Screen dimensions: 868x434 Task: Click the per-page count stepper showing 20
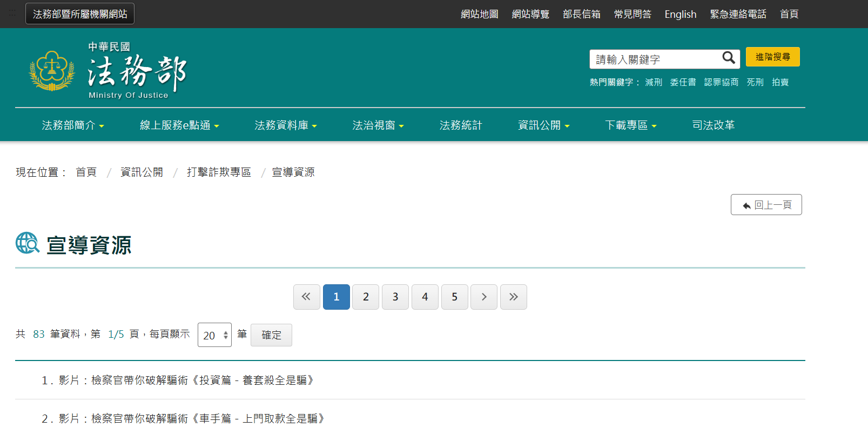point(214,335)
